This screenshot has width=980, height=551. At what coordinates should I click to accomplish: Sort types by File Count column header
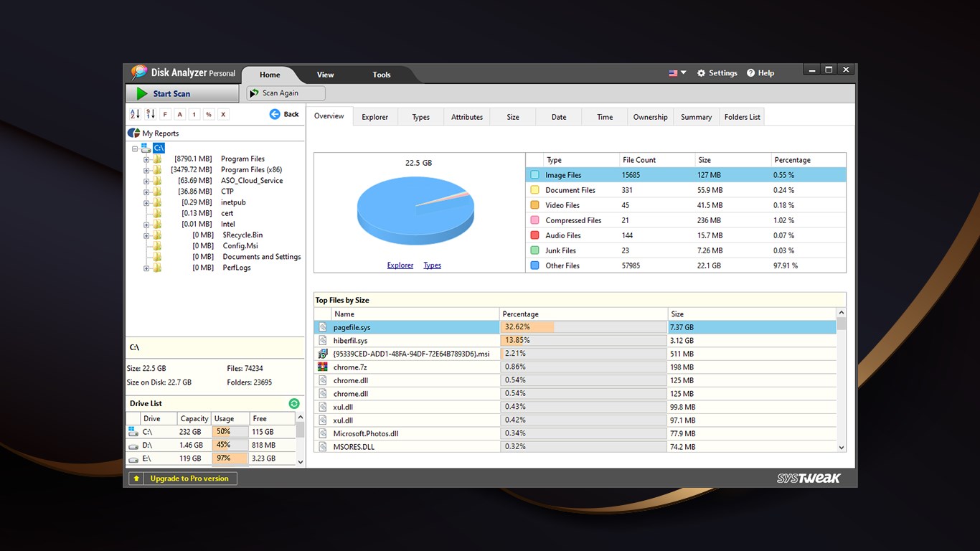tap(657, 160)
